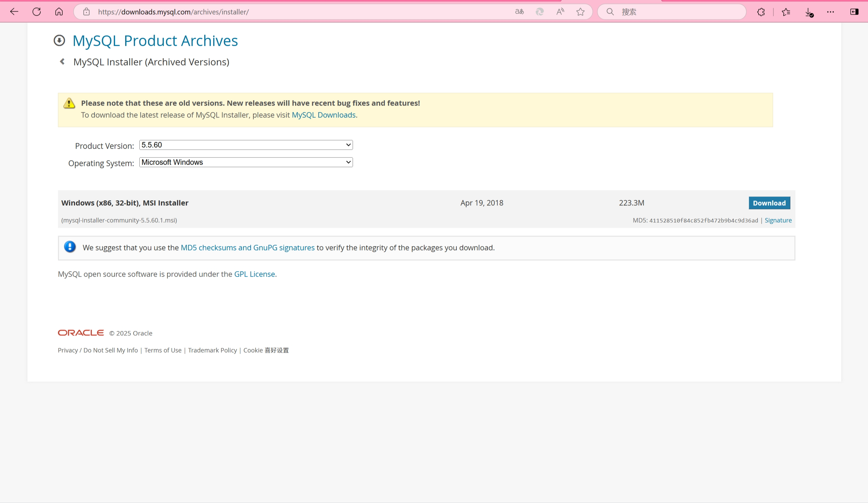Go to the browser home page
The width and height of the screenshot is (868, 503).
[59, 12]
